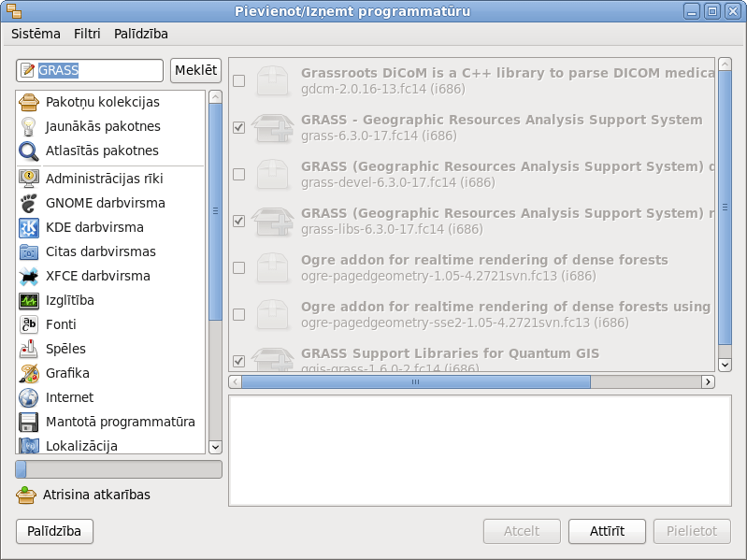The width and height of the screenshot is (747, 560).
Task: Click the grass-devel package box icon
Action: (x=272, y=174)
